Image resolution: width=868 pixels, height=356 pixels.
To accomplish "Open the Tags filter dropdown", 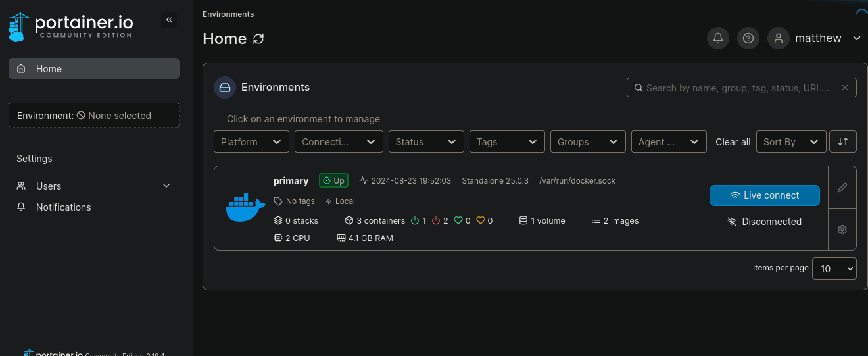I will tap(506, 141).
